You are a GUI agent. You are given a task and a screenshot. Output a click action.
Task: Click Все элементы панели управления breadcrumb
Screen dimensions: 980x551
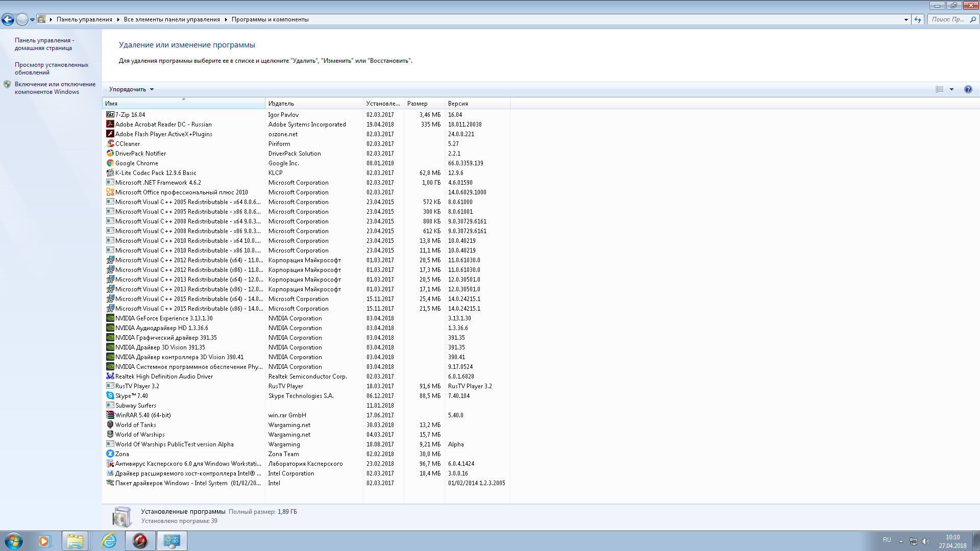coord(171,19)
